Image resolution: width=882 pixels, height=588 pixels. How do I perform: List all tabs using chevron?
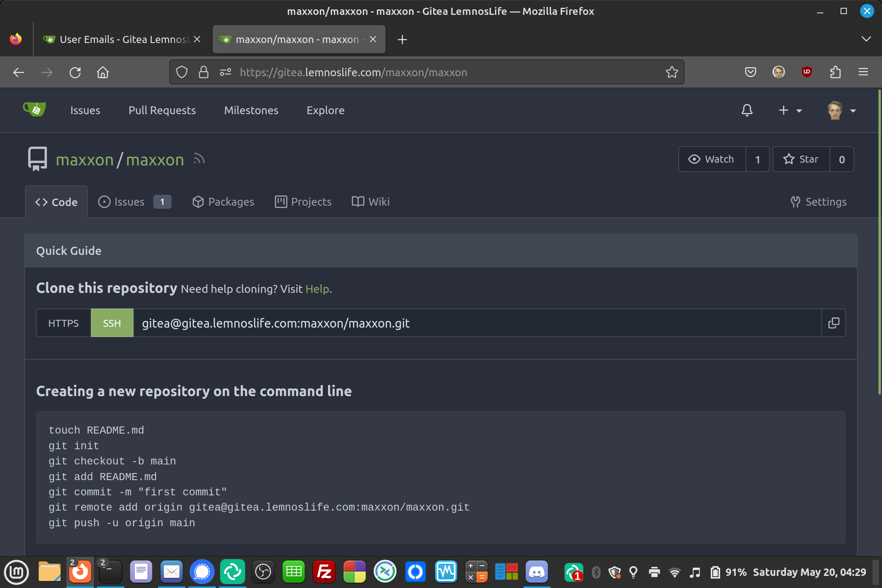point(866,39)
